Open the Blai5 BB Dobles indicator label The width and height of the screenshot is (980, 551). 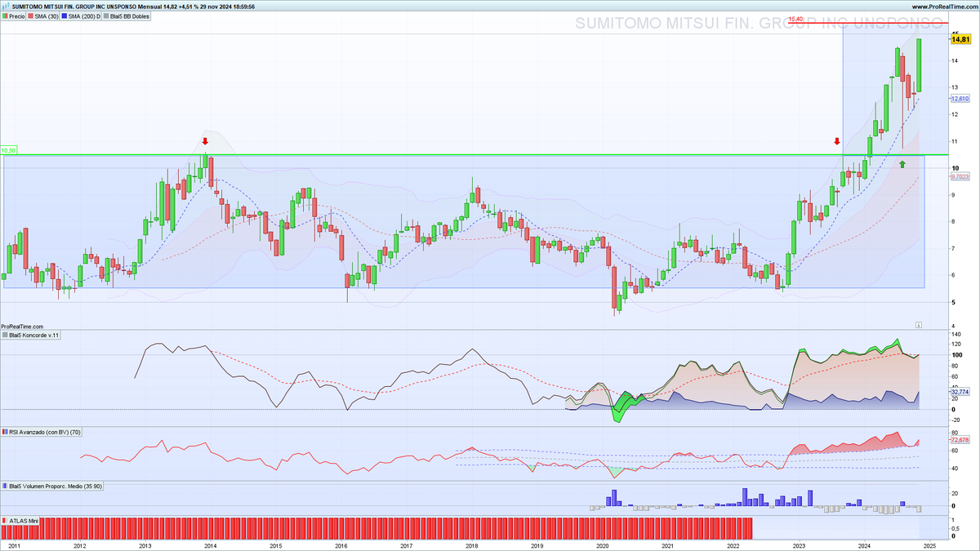tap(127, 16)
